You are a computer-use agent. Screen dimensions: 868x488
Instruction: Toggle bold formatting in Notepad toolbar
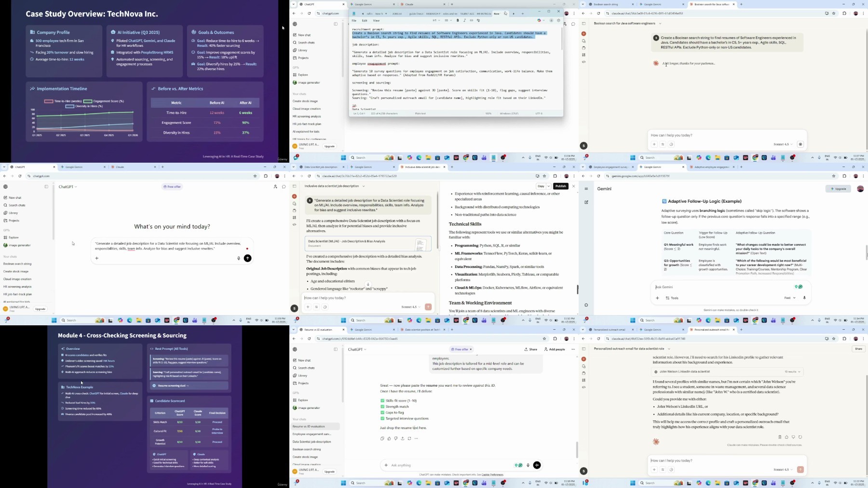tap(458, 21)
